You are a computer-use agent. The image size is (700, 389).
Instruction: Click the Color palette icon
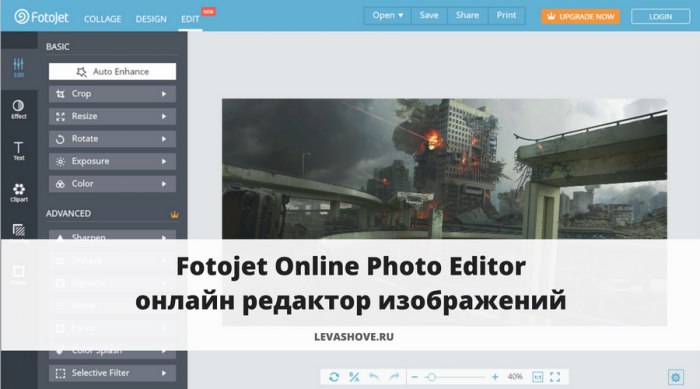pyautogui.click(x=60, y=184)
